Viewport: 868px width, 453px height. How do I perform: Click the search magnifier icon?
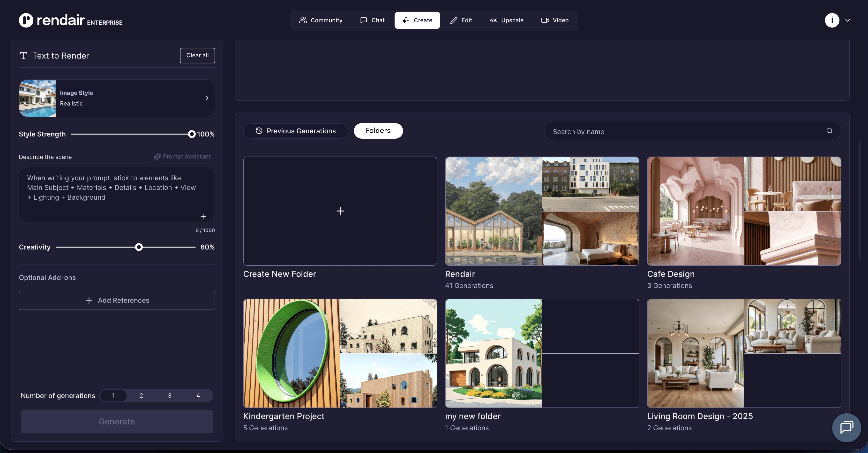coord(829,131)
